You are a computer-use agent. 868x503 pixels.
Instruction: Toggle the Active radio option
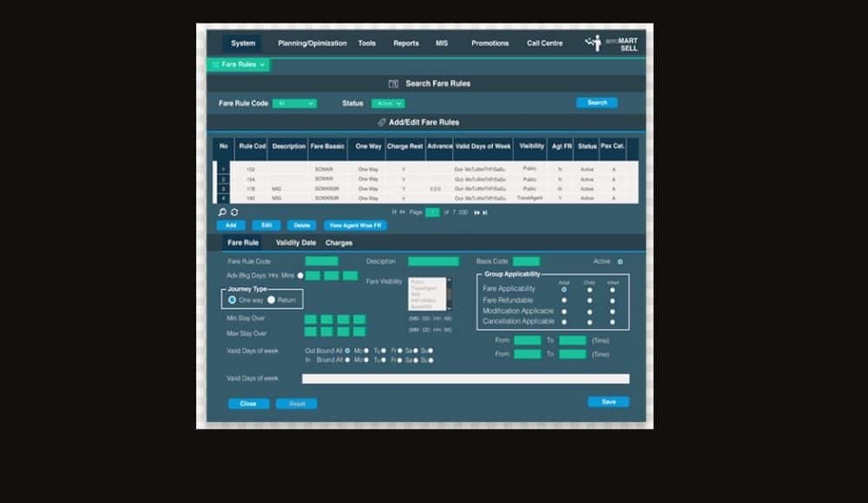click(620, 262)
